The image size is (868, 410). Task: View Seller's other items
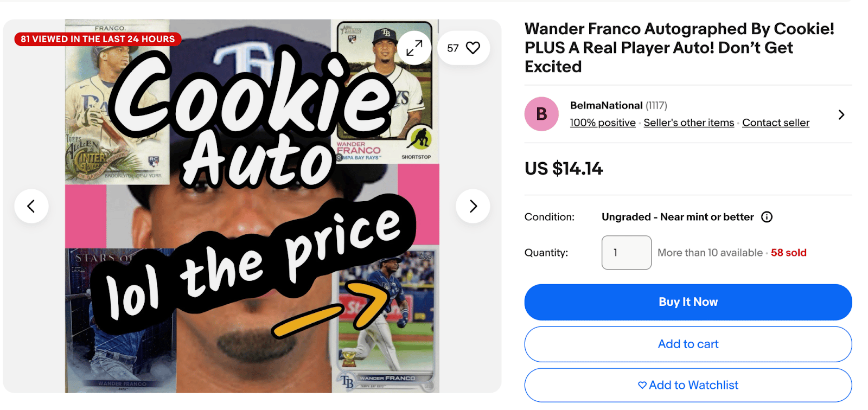tap(689, 123)
